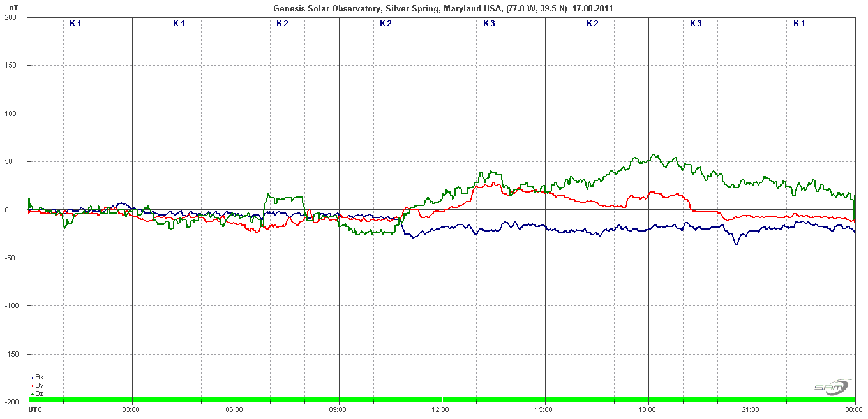Screen dimensions: 868x419
Task: Click the SAM logo in bottom-right corner
Action: (832, 387)
